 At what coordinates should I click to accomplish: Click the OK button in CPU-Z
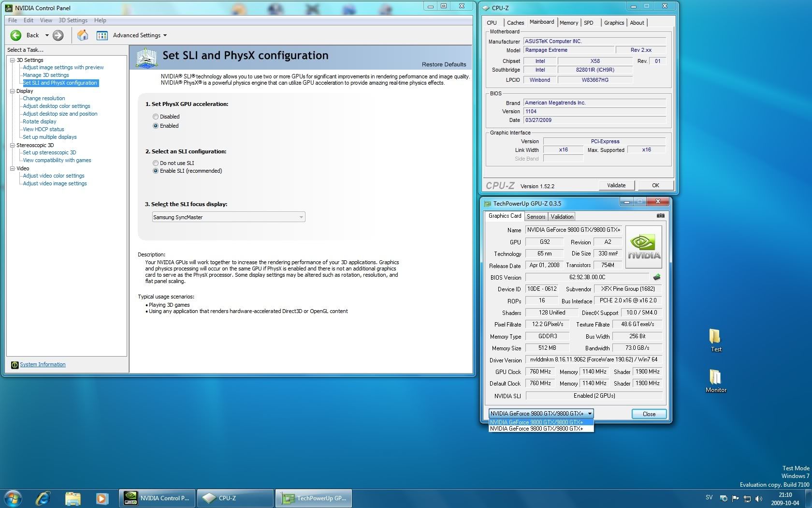(655, 185)
